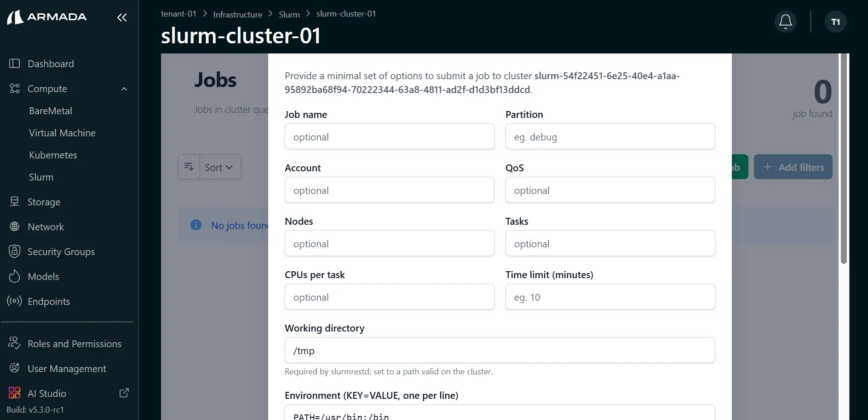
Task: Click the Slurm breadcrumb link
Action: coord(289,14)
